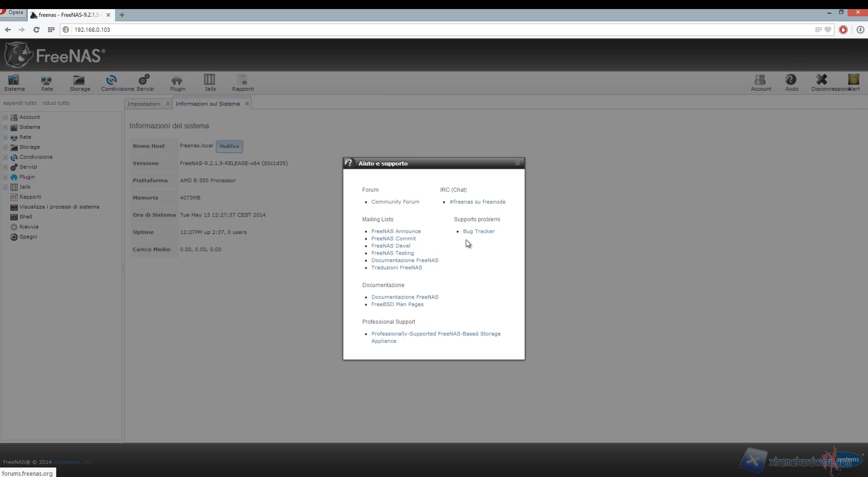This screenshot has width=868, height=477.
Task: Open the Storage toolbar icon
Action: [x=79, y=83]
